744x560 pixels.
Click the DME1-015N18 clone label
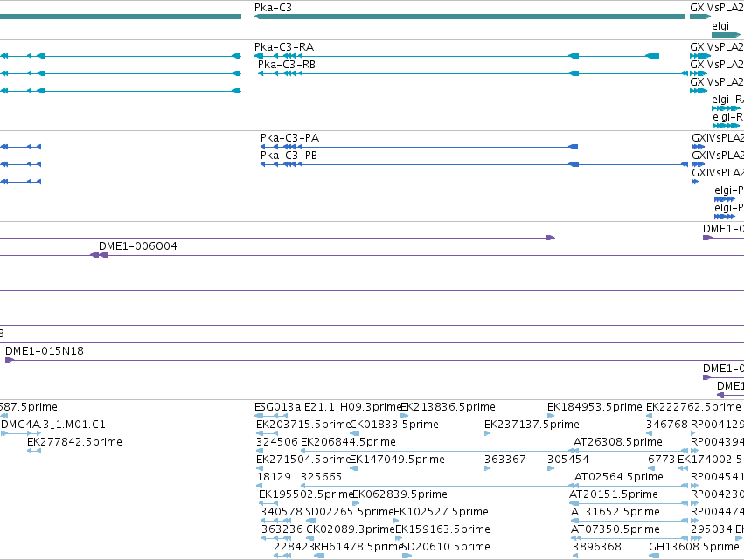coord(44,351)
